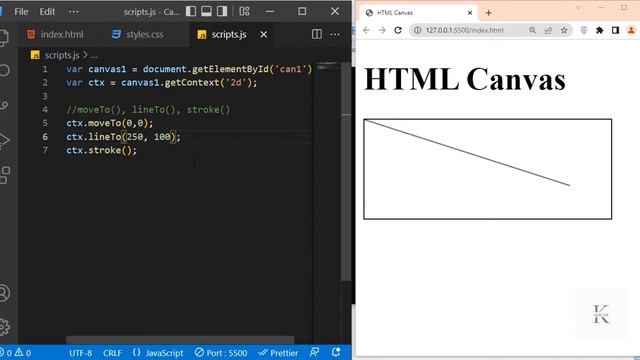The image size is (640, 360).
Task: Go forward in the browser
Action: 382,30
